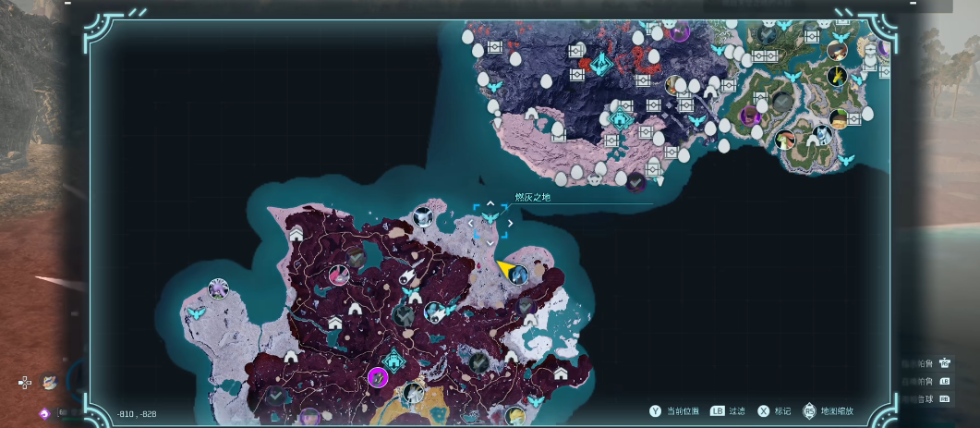This screenshot has height=428, width=980.
Task: Click the -810, -828 coordinates readout
Action: (137, 414)
